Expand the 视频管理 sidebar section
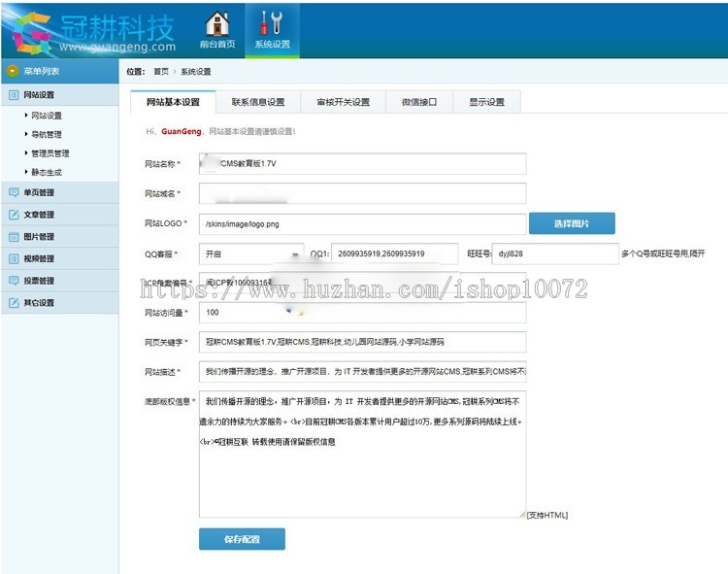This screenshot has height=574, width=728. [x=60, y=258]
